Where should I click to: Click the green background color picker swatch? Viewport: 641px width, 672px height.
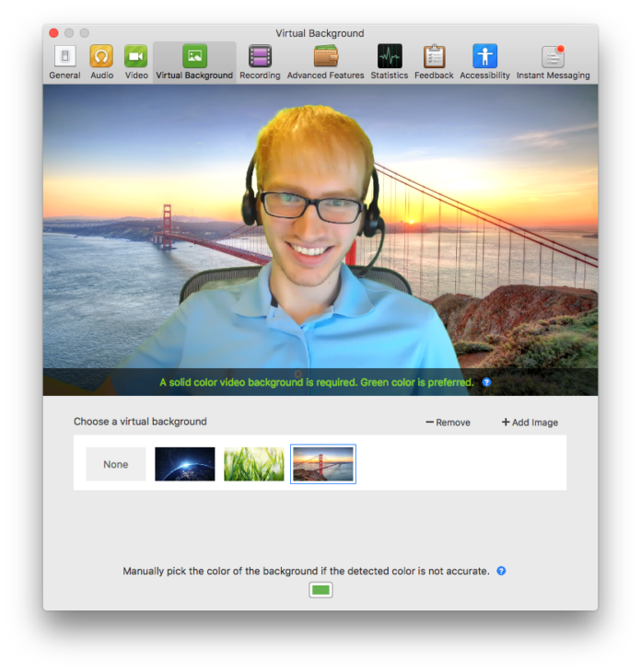320,590
